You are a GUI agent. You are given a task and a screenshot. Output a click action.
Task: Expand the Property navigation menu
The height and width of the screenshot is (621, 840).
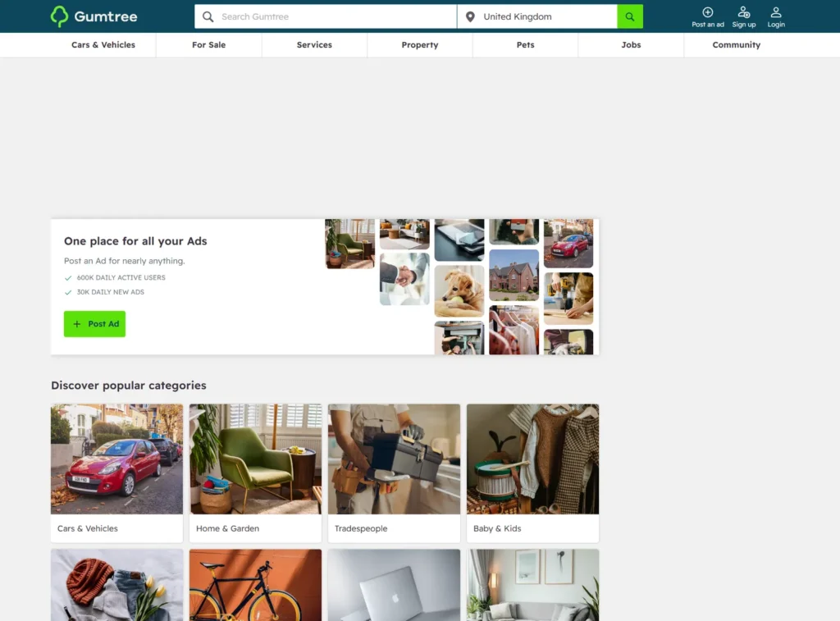point(420,45)
